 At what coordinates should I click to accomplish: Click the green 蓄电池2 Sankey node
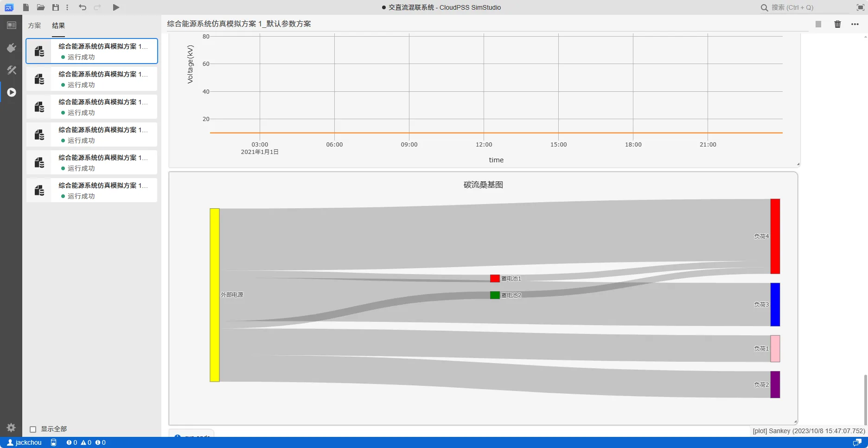pos(495,295)
